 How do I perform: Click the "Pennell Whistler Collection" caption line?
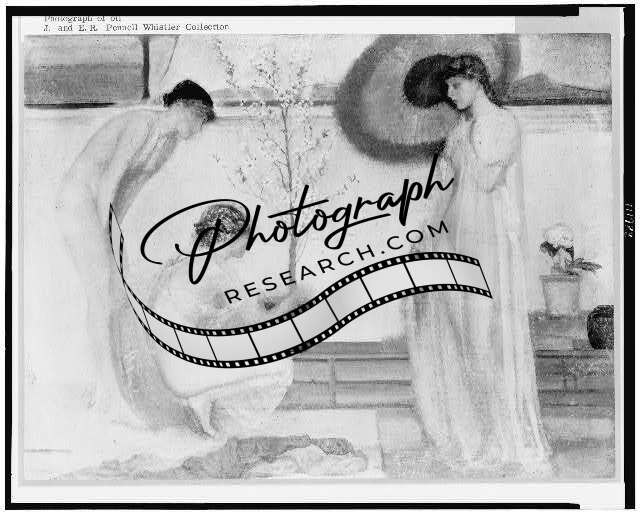point(136,27)
